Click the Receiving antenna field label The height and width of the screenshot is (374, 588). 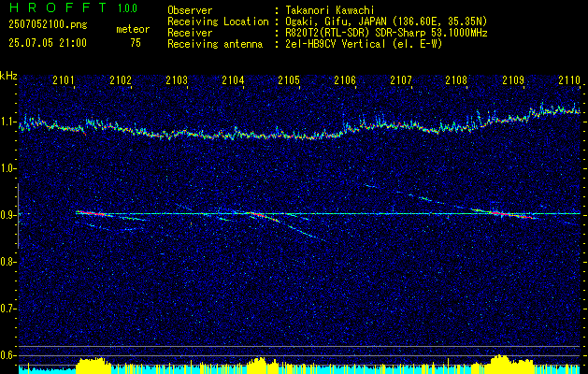(x=215, y=44)
